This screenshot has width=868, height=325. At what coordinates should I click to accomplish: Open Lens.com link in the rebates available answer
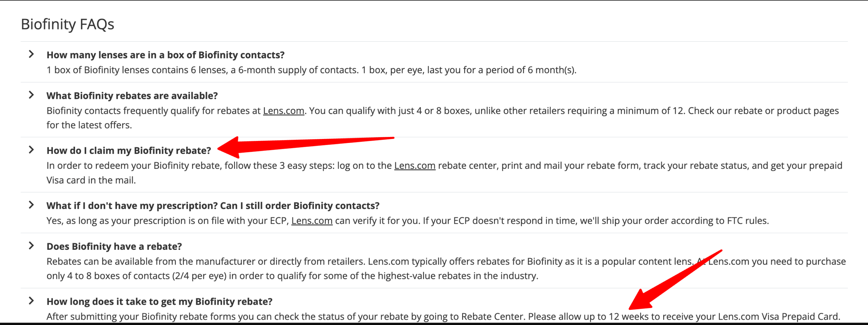pos(283,111)
